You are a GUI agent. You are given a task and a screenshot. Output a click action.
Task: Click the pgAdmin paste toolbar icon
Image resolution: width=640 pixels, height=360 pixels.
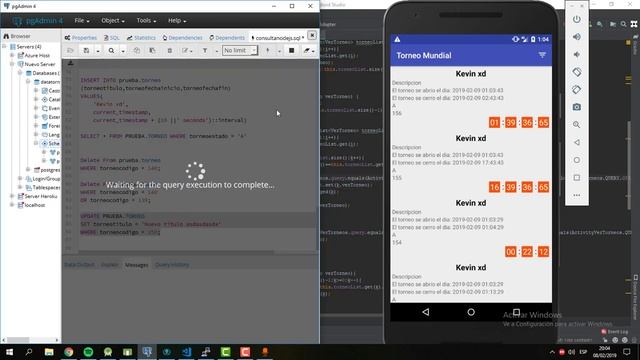pos(152,51)
